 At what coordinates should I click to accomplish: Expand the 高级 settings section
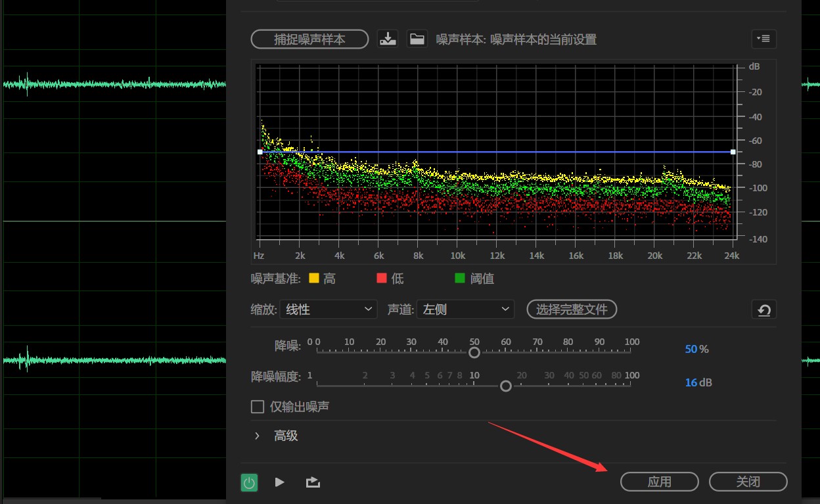point(257,436)
